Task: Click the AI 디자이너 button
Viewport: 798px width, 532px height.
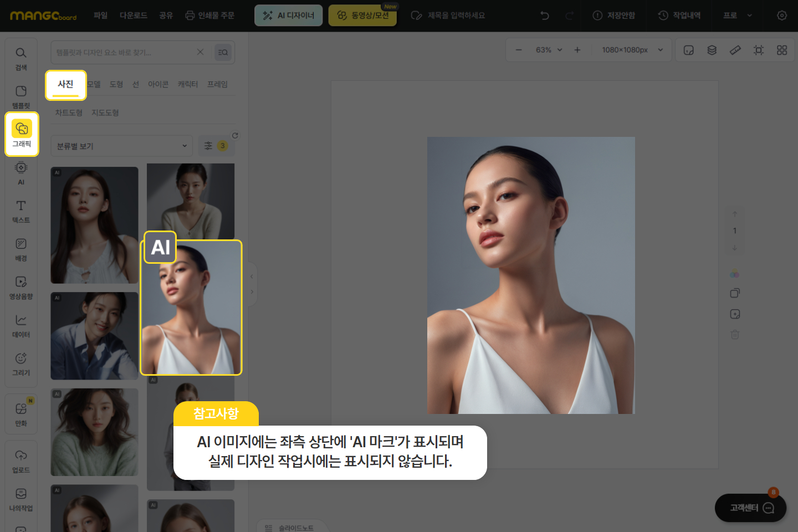Action: (x=288, y=16)
